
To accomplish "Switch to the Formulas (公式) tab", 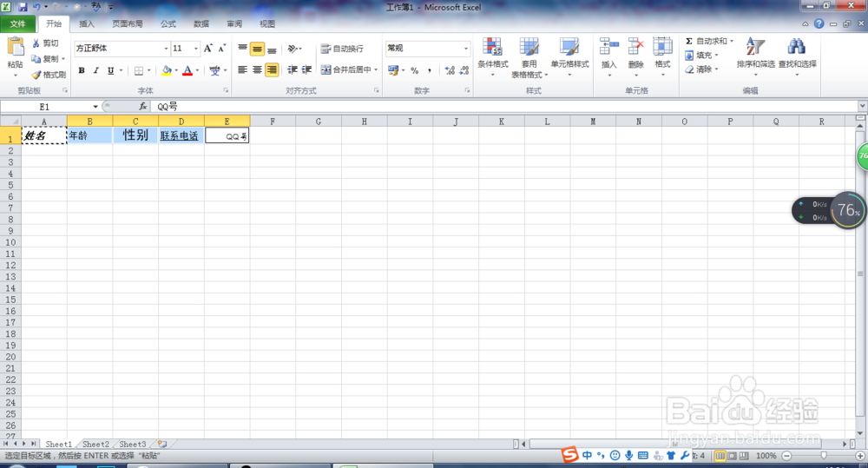I will click(168, 23).
